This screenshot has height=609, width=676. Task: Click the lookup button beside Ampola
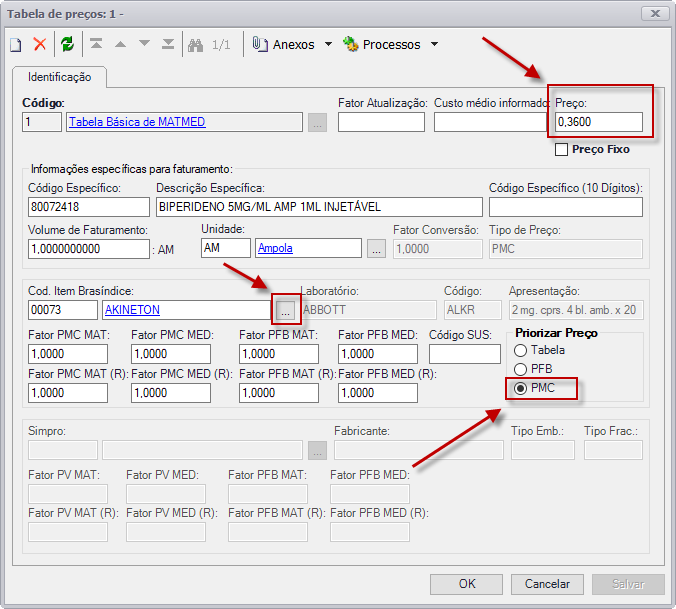pos(376,249)
